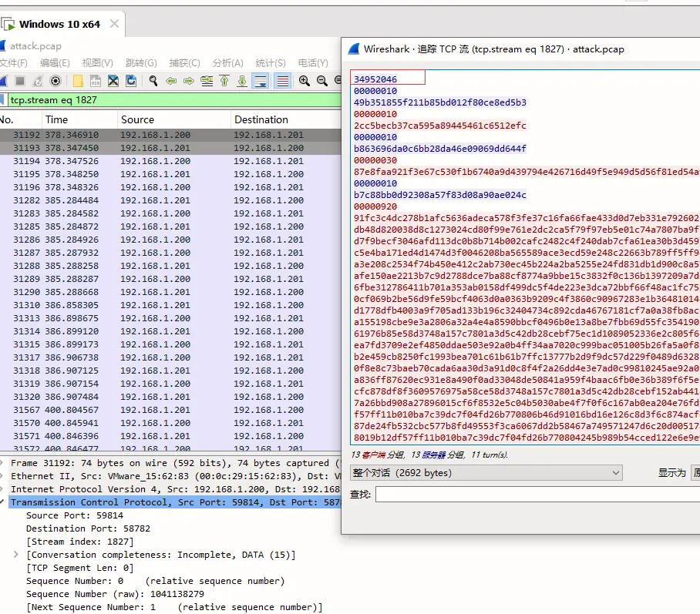Screen dimensions: 700x614
Task: Reload the capture file icon
Action: 131,81
